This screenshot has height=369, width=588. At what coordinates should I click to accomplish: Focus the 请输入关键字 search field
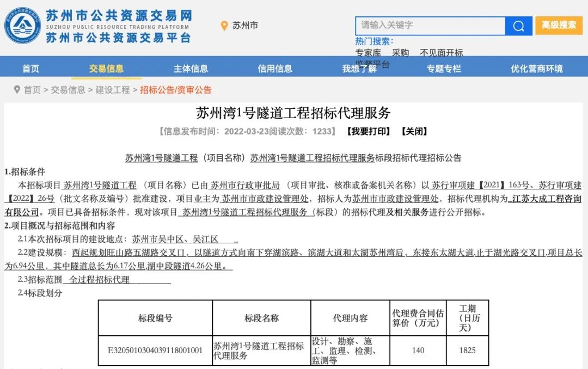[x=431, y=26]
